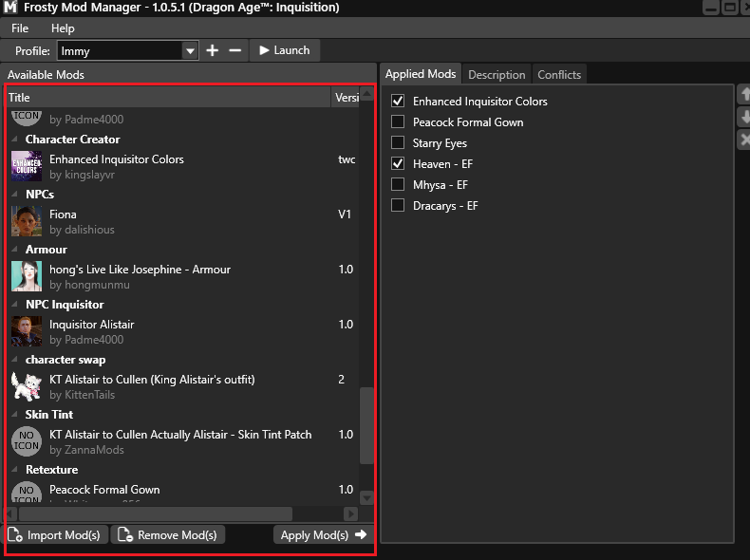Collapse the Character Creator group
This screenshot has width=750, height=560.
pos(15,140)
